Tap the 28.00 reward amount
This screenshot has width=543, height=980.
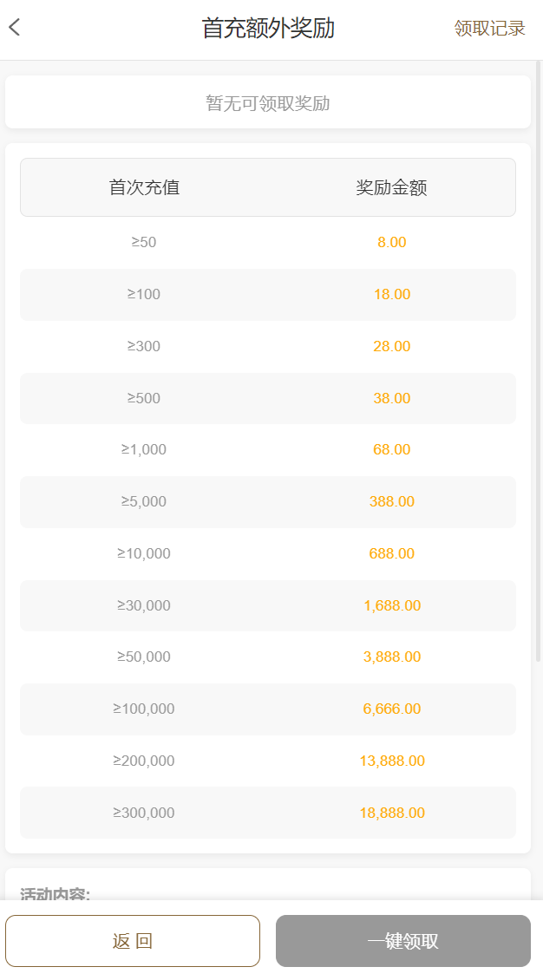[x=392, y=346]
